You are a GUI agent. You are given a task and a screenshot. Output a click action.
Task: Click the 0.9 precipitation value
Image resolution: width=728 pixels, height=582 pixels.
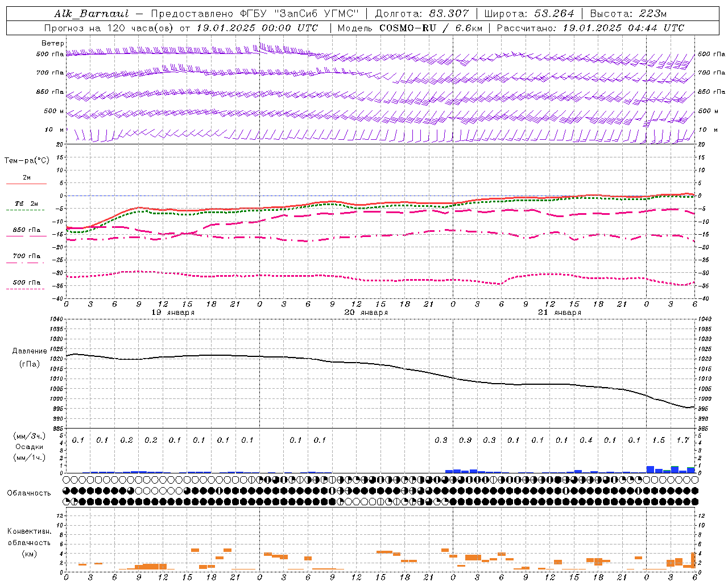465,440
